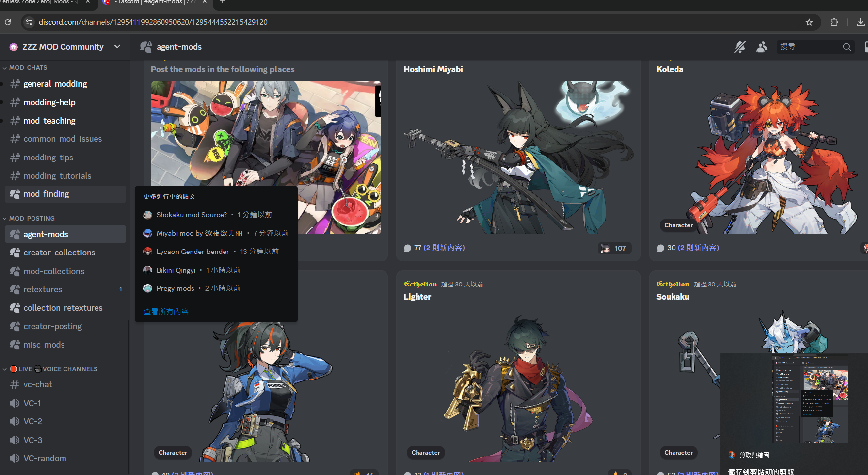Click the Character tag on Lighter post
This screenshot has width=868, height=475.
(x=425, y=453)
